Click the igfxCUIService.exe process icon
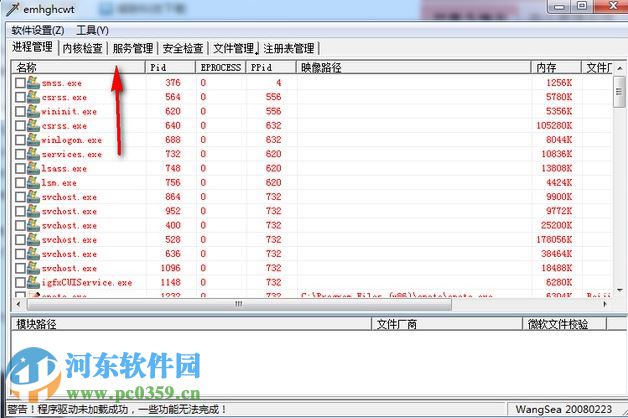628x418 pixels. pyautogui.click(x=33, y=282)
